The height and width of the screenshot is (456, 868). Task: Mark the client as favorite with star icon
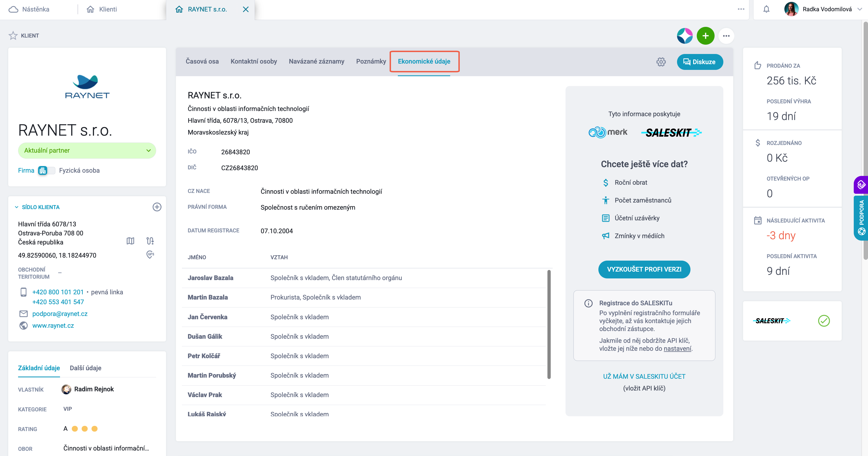[x=13, y=35]
